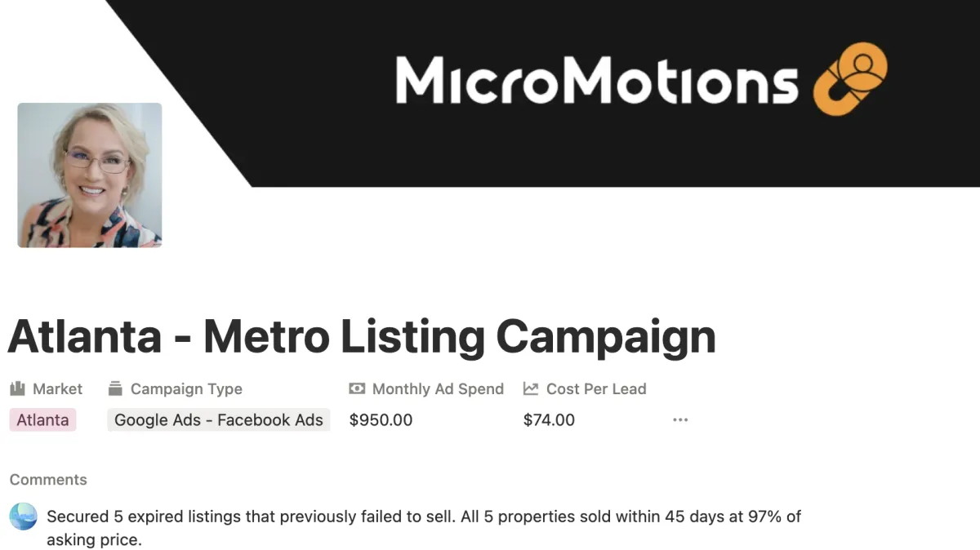Screen dimensions: 980x550
Task: Click the Monthly Ad Spend money icon
Action: (357, 389)
